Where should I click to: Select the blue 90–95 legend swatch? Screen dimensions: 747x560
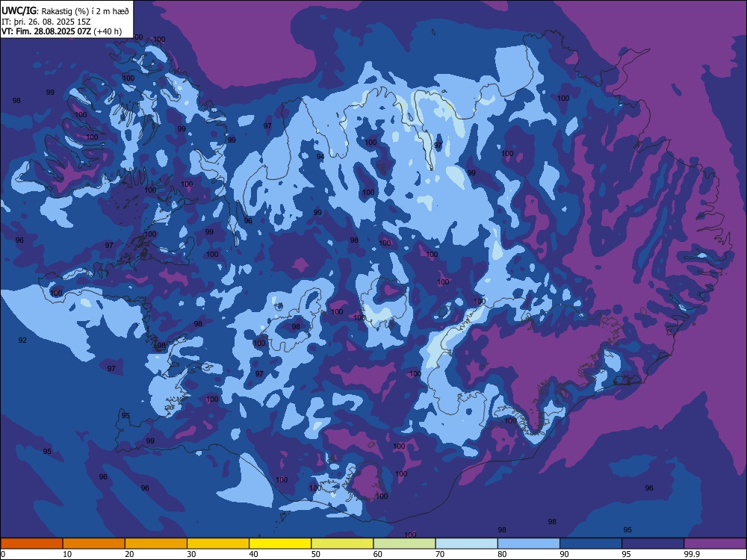(591, 544)
